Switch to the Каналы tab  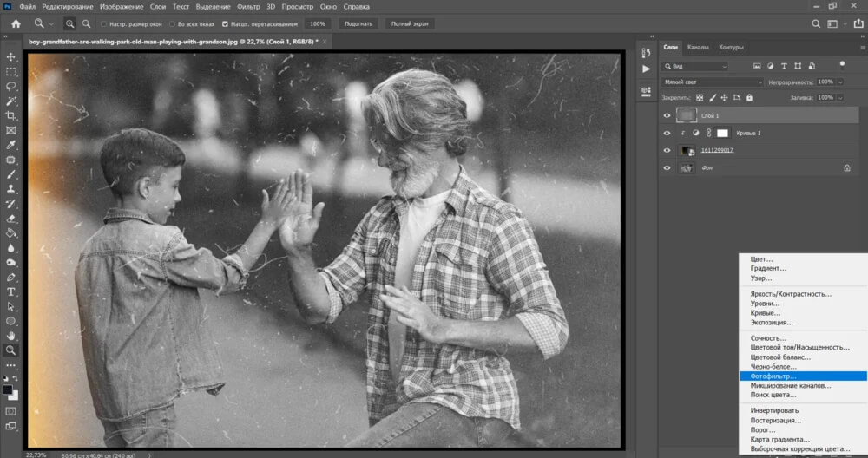pyautogui.click(x=697, y=48)
